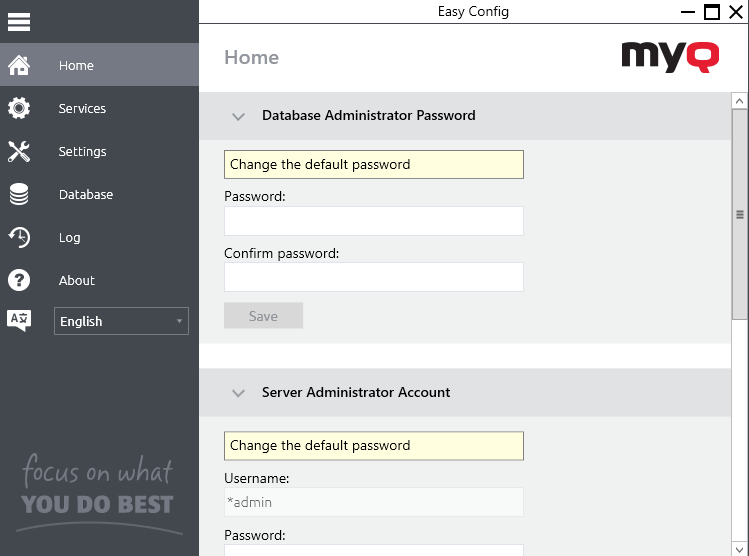Click the Home house icon
This screenshot has height=556, width=749.
[x=19, y=66]
